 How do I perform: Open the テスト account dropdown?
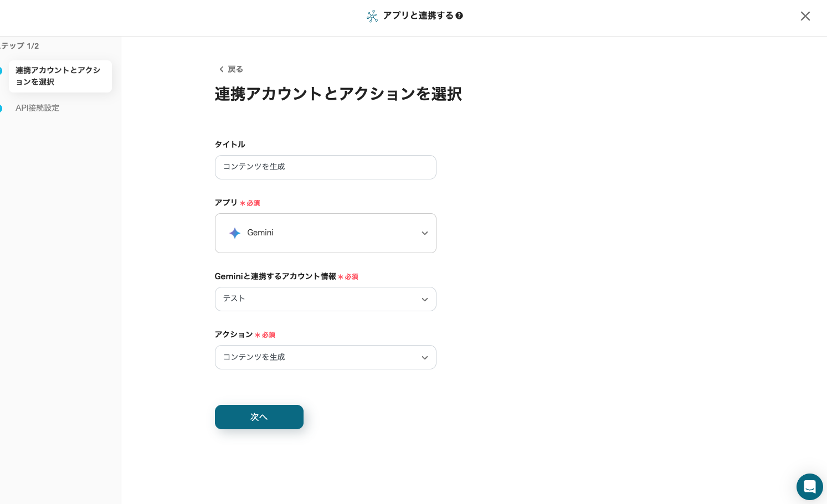[x=325, y=299]
